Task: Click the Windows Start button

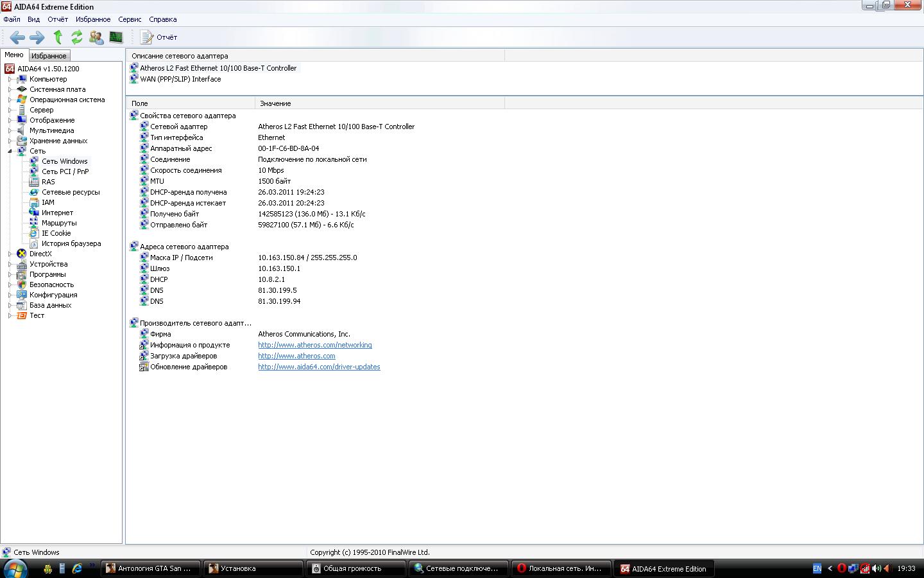Action: (14, 568)
